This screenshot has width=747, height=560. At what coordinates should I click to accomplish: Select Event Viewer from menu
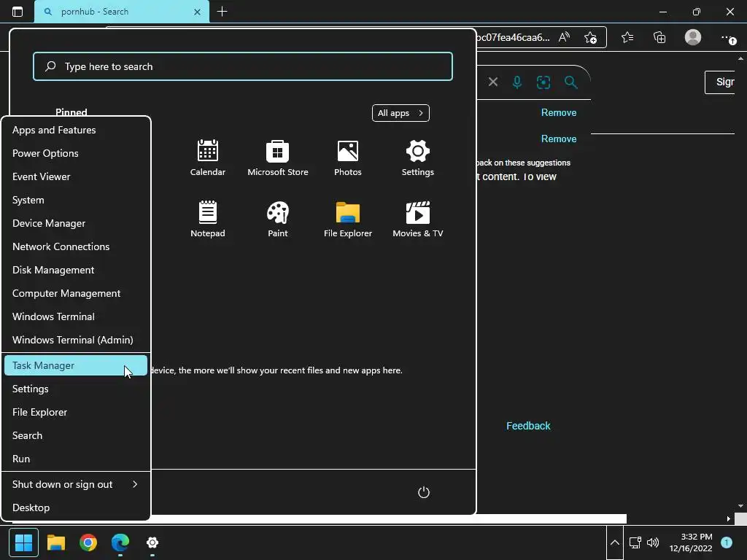76,176
